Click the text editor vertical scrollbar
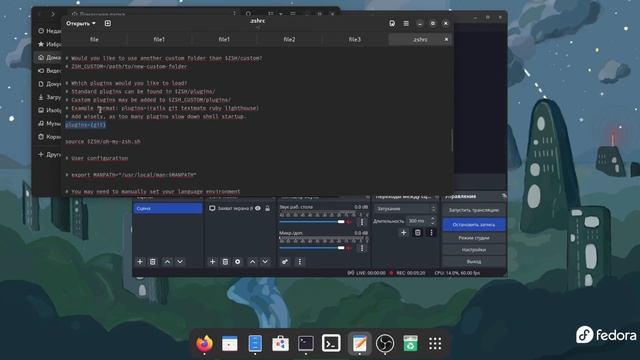The image size is (640, 360). coord(451,140)
